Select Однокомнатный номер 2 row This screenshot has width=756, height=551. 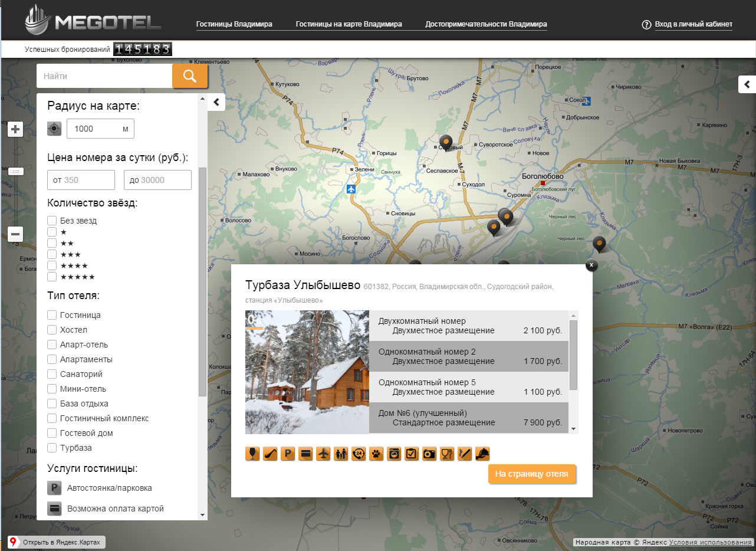pos(469,356)
